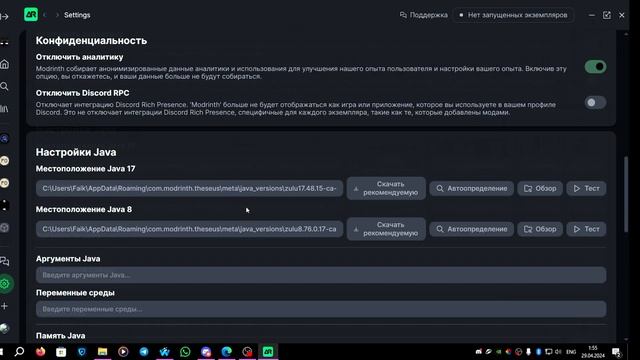640x360 pixels.
Task: Focus the "Аргументы Java" input field
Action: (321, 275)
